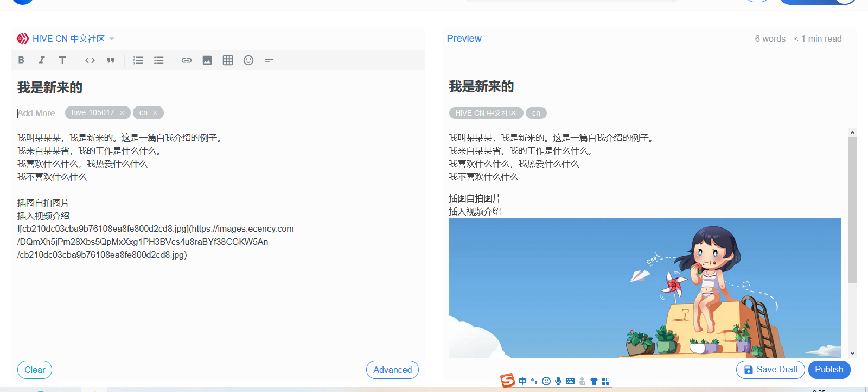Click the '6 words' count text

pyautogui.click(x=770, y=39)
